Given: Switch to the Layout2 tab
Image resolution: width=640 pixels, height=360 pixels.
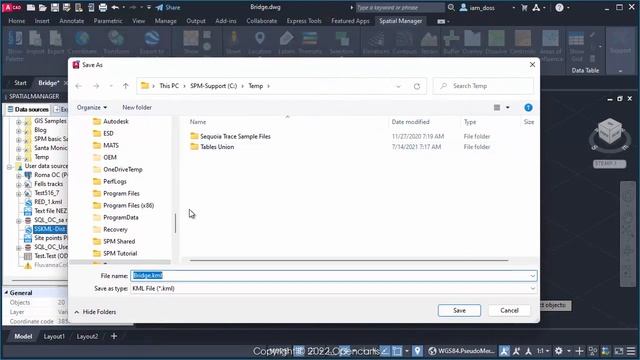Looking at the screenshot, I should point(87,336).
